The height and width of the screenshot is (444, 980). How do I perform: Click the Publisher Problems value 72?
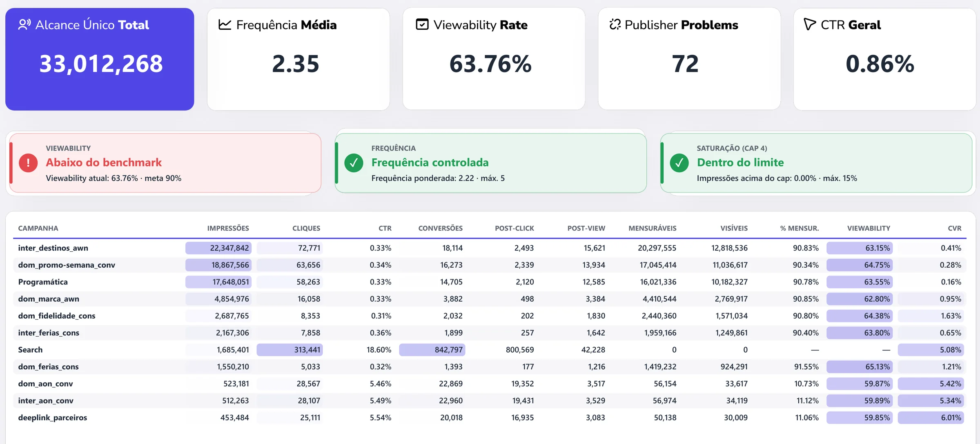[685, 64]
